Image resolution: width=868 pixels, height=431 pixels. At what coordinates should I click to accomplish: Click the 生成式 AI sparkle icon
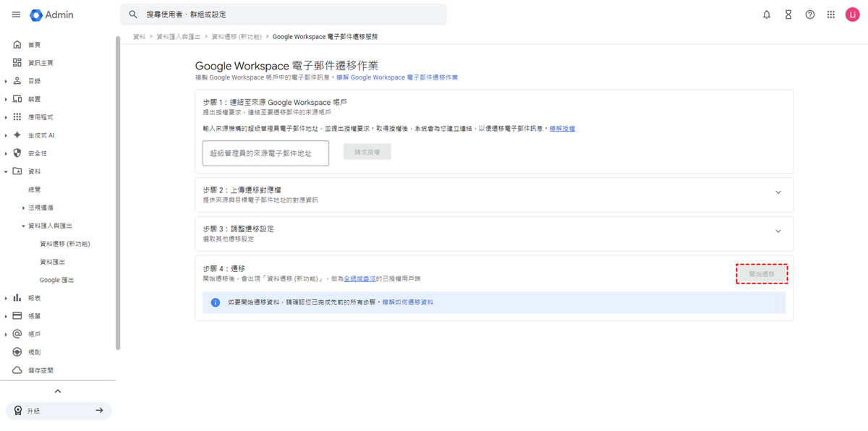tap(17, 135)
